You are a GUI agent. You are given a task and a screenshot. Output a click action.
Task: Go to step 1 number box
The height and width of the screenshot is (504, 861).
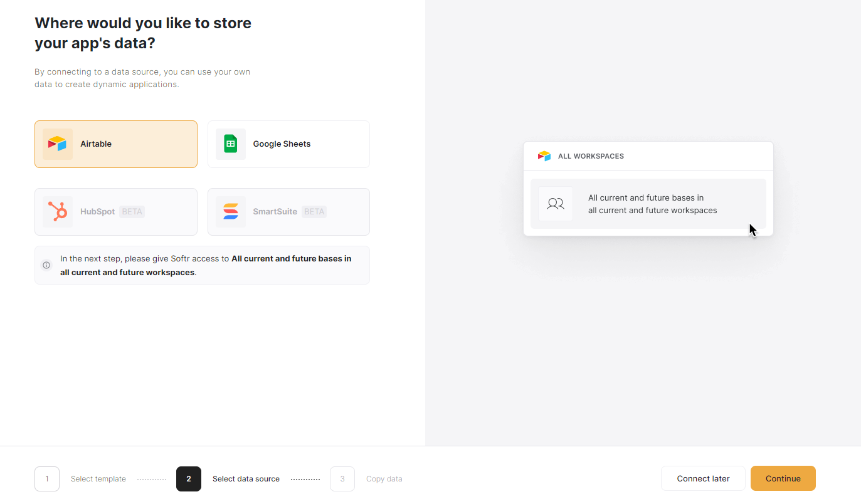point(47,479)
